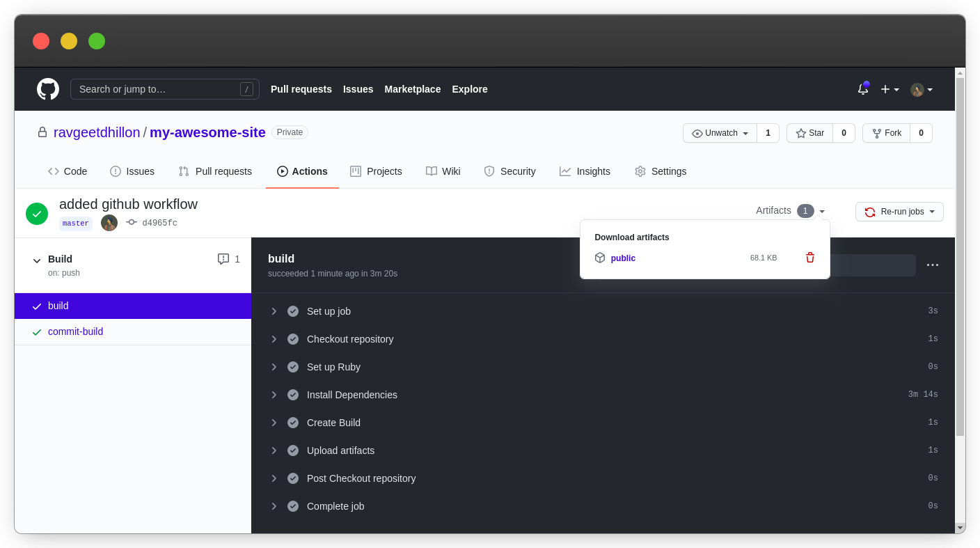Screen dimensions: 980x548
Task: Open the Artifacts dropdown arrow
Action: [822, 211]
